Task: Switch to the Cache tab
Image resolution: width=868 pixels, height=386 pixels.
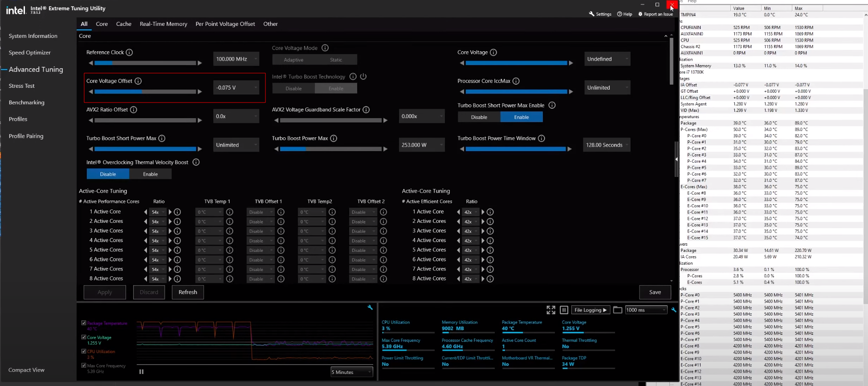Action: 124,24
